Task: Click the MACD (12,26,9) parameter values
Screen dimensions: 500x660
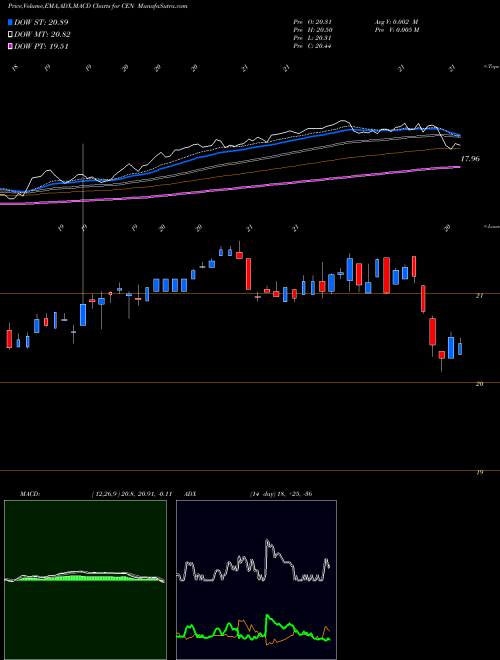Action: pyautogui.click(x=131, y=494)
